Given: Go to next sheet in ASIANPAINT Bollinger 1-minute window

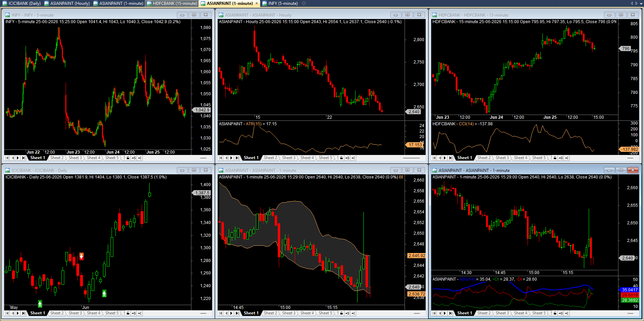Looking at the screenshot, I should pos(231,313).
